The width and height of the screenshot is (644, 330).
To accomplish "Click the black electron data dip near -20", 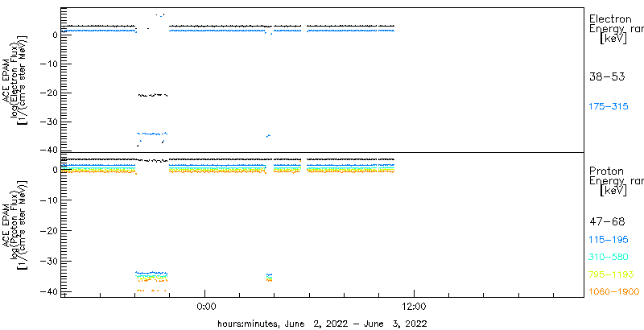I will pyautogui.click(x=153, y=95).
